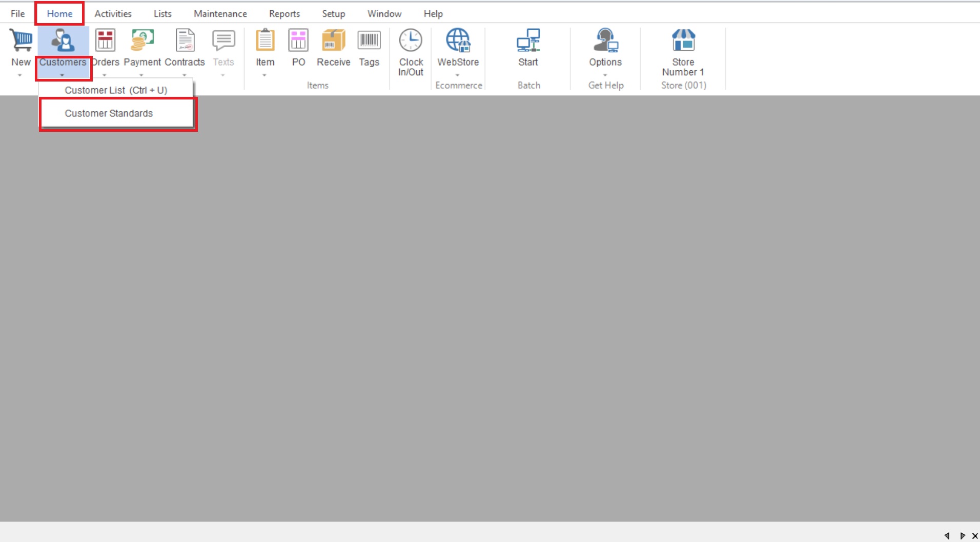Click the Ecommerce group label
The image size is (980, 542).
pos(459,86)
